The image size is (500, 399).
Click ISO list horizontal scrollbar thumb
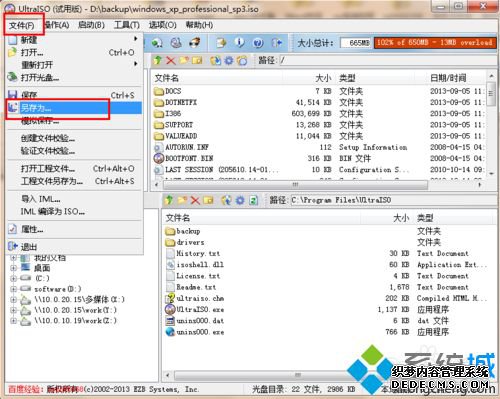coord(295,184)
